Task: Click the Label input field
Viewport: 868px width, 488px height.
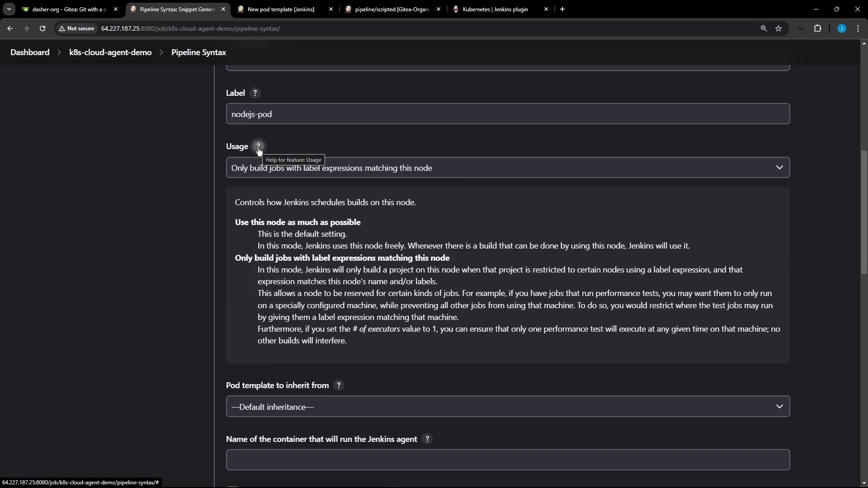Action: [x=507, y=114]
